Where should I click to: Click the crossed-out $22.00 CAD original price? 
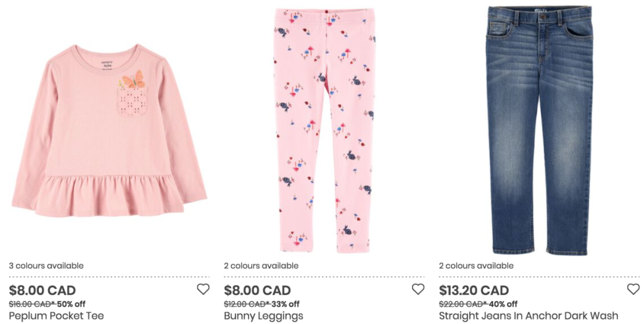tap(463, 304)
